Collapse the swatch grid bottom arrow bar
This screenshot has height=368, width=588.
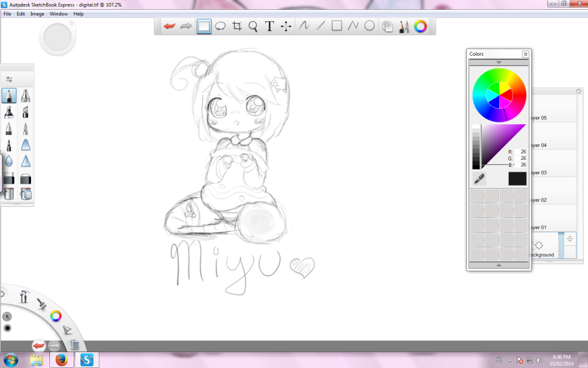pos(499,265)
